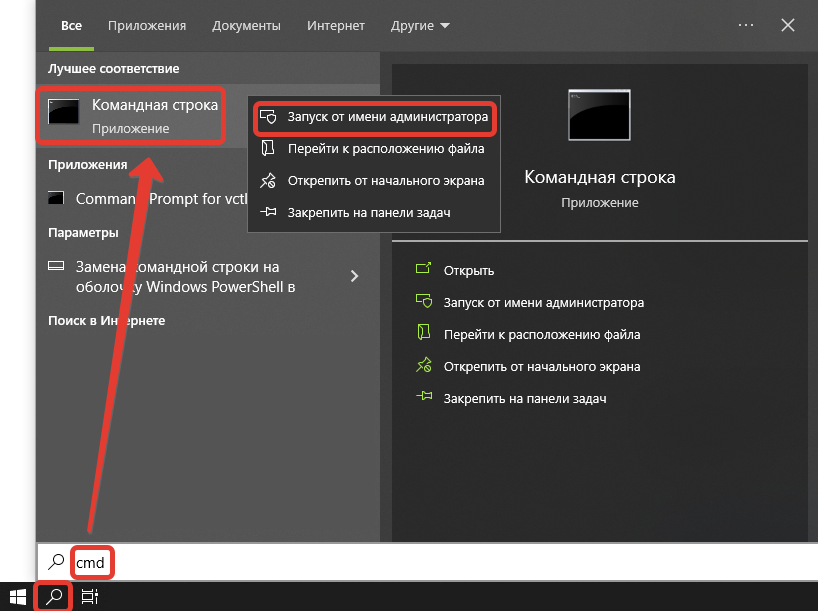Open the Приложения search tab
Image resolution: width=818 pixels, height=611 pixels.
click(147, 26)
